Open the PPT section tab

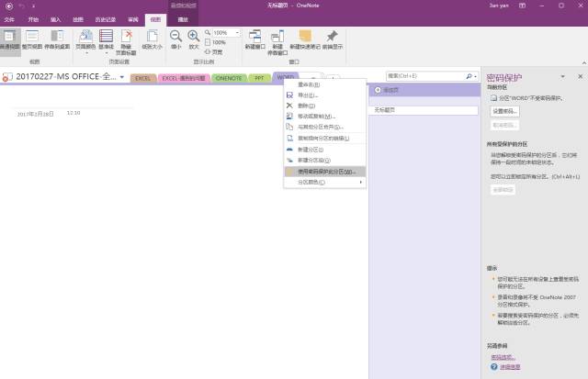click(259, 78)
